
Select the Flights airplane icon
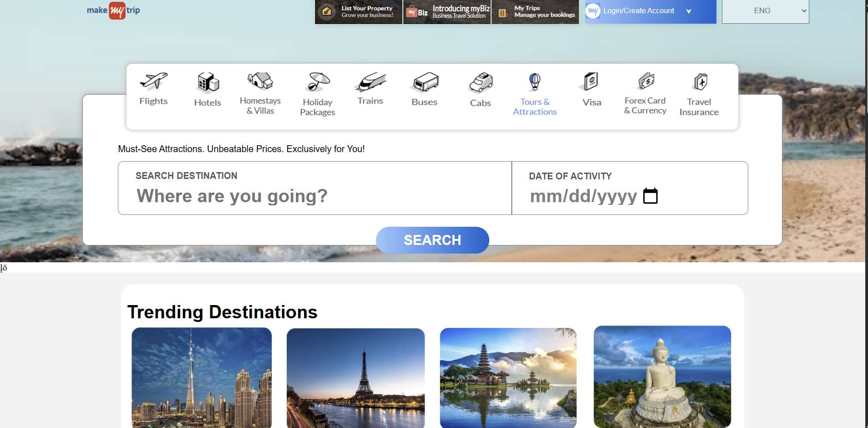click(x=153, y=82)
